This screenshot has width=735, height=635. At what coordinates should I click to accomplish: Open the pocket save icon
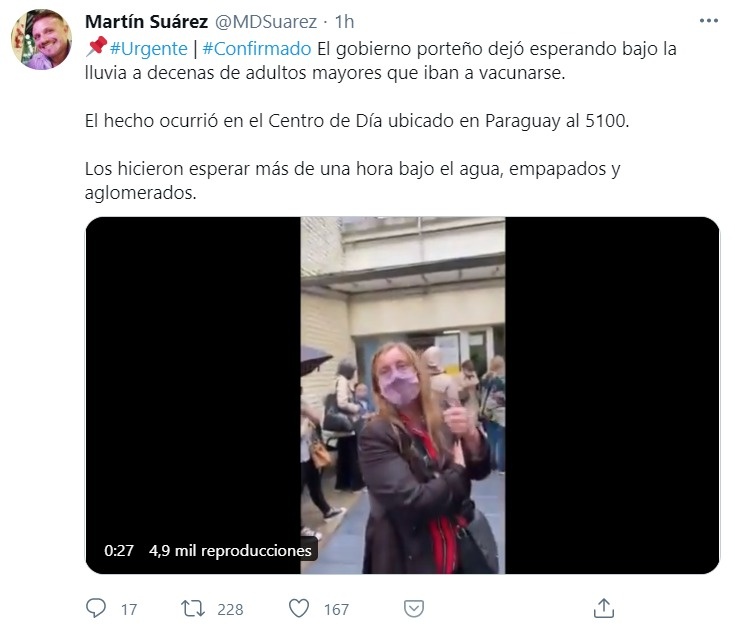point(414,608)
